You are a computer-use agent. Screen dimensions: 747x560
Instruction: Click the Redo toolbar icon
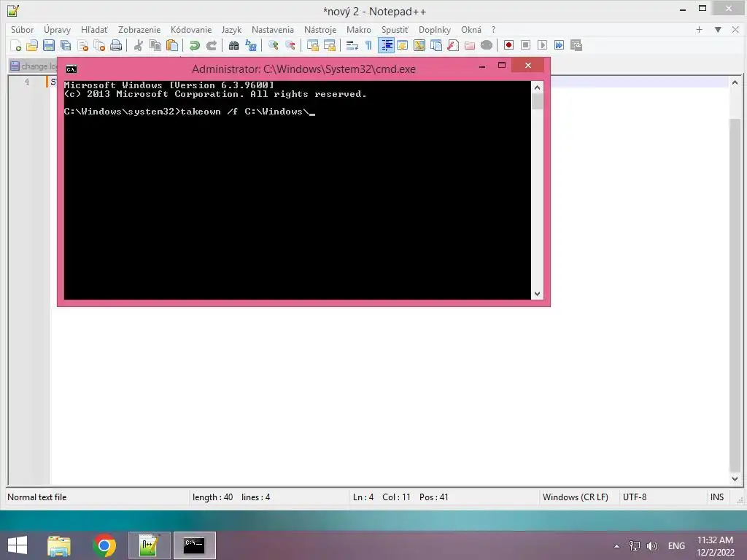pos(211,45)
